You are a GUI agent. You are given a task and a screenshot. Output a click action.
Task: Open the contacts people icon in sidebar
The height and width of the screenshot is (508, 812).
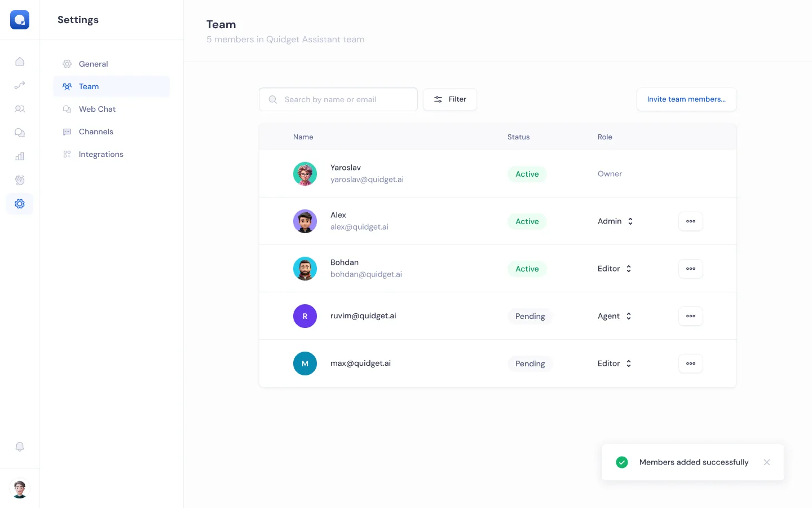click(20, 109)
